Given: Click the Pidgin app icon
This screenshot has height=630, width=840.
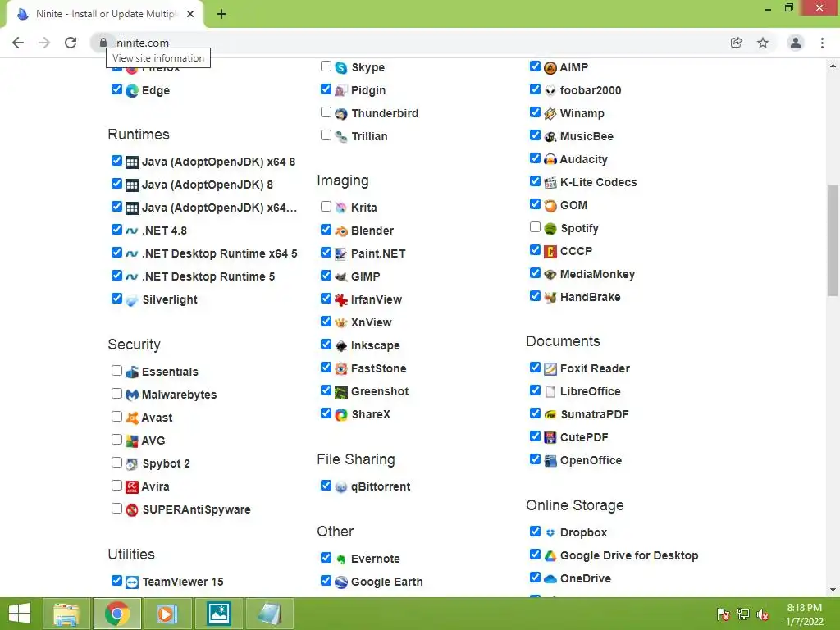Looking at the screenshot, I should click(x=340, y=90).
